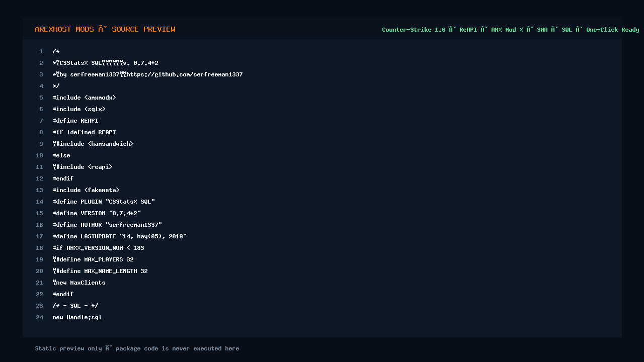Click the '/* - SQL - */' comment line
The image size is (644, 362).
(x=75, y=306)
